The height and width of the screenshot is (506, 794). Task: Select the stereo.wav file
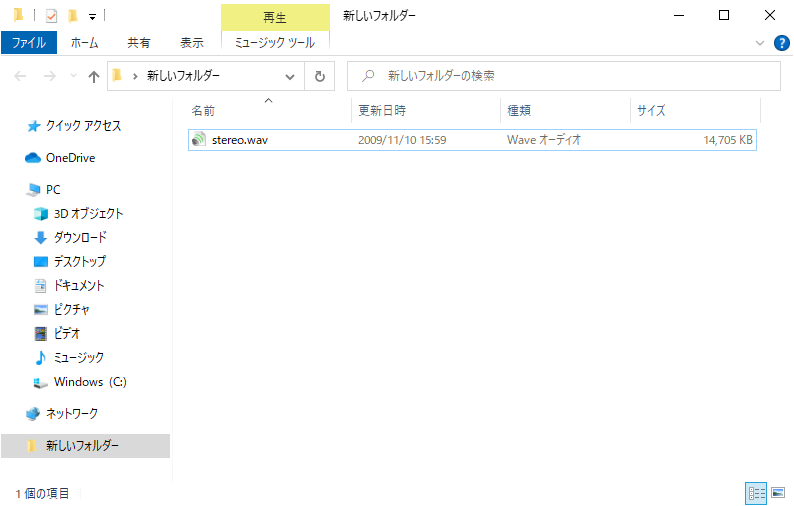pos(472,140)
